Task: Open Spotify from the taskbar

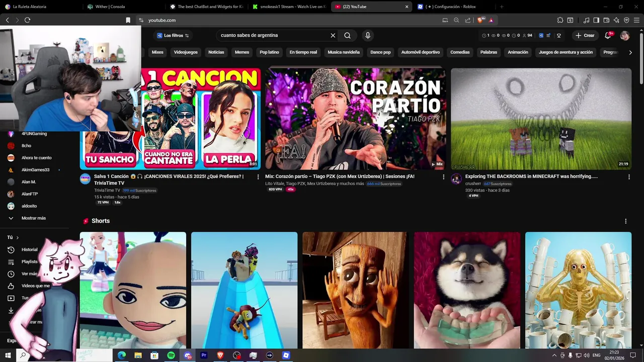Action: point(171,355)
